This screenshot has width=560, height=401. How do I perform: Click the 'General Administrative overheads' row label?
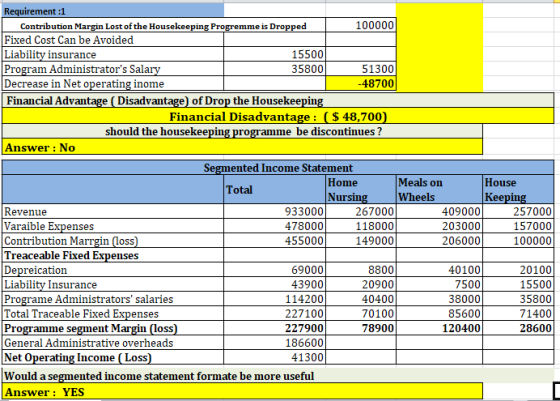click(x=113, y=343)
